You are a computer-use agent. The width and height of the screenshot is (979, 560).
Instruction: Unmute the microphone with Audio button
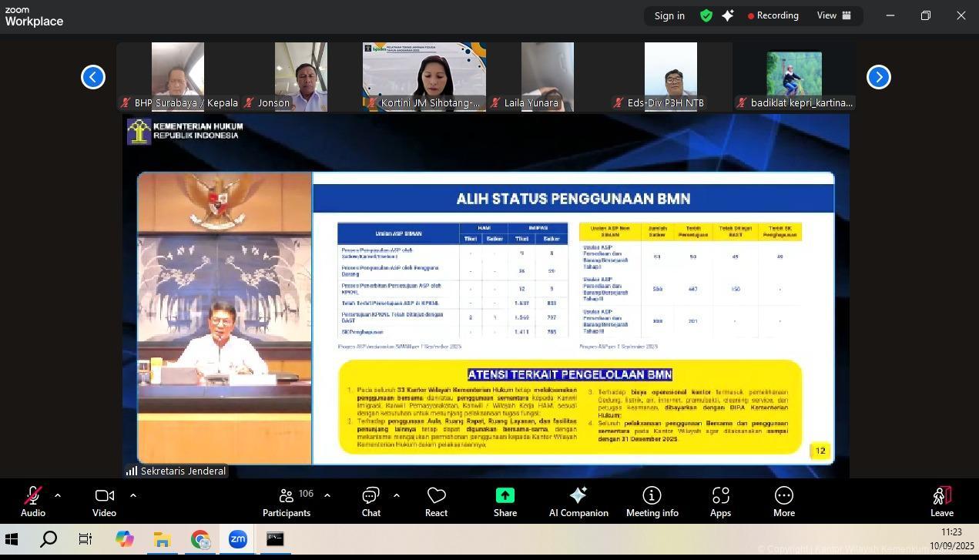(x=32, y=501)
